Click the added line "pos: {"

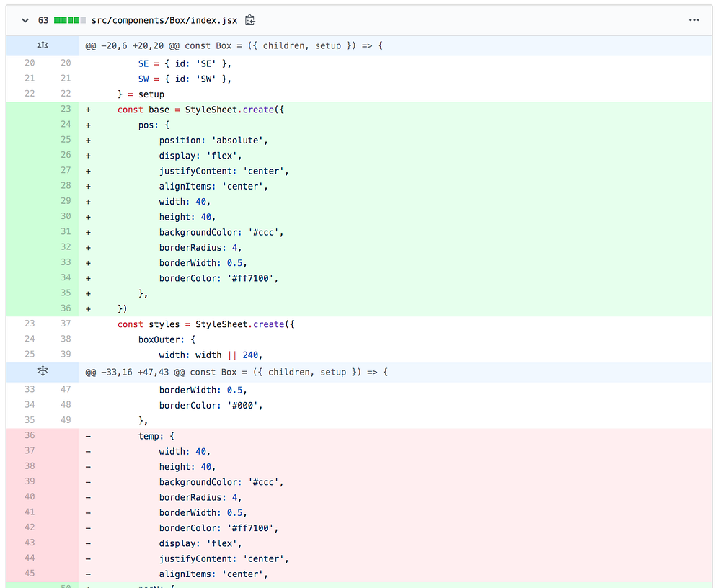click(x=154, y=125)
